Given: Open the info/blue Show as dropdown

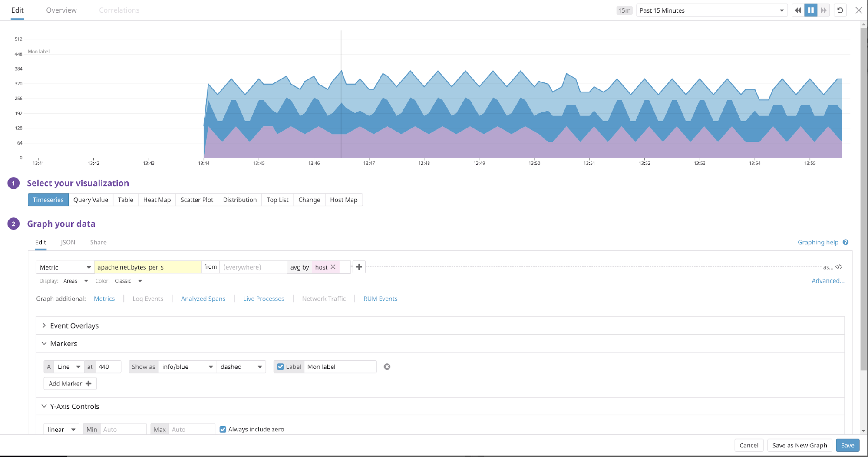Looking at the screenshot, I should (187, 367).
